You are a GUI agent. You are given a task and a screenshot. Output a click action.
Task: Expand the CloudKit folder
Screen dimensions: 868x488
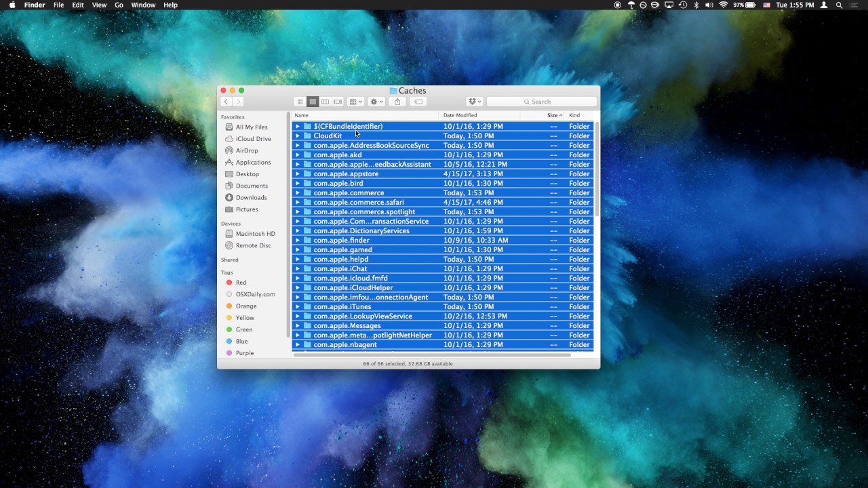[x=297, y=136]
